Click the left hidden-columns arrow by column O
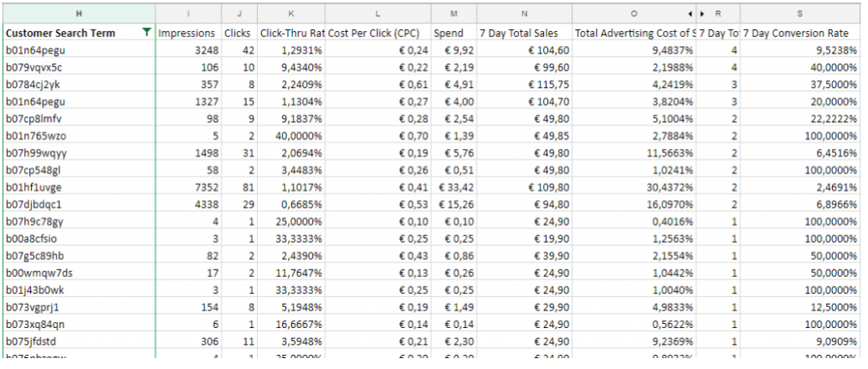This screenshot has width=868, height=369. (x=691, y=13)
